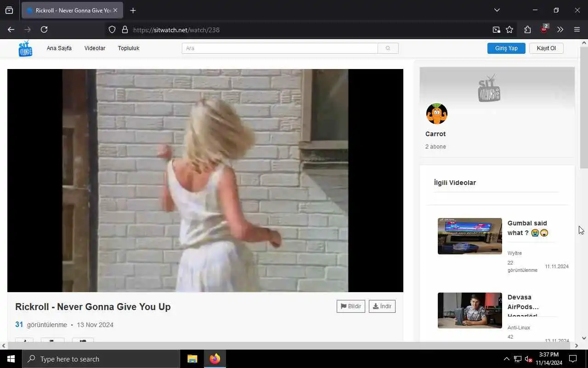Click the SitWatch logo in the header
Image resolution: width=588 pixels, height=368 pixels.
25,48
